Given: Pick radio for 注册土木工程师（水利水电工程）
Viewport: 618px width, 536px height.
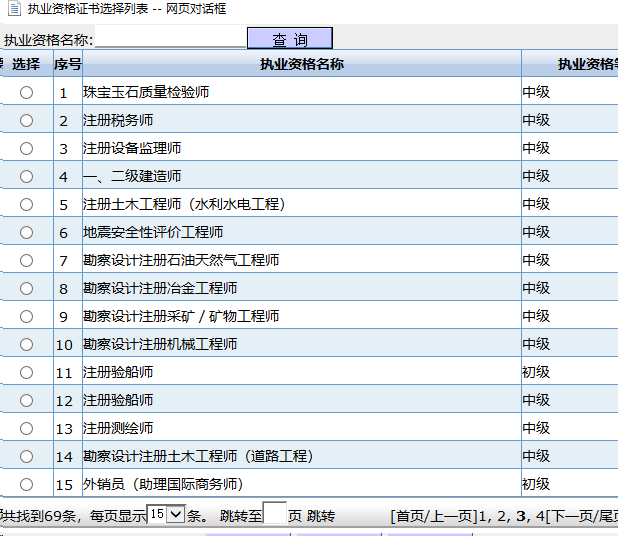Looking at the screenshot, I should pyautogui.click(x=26, y=205).
